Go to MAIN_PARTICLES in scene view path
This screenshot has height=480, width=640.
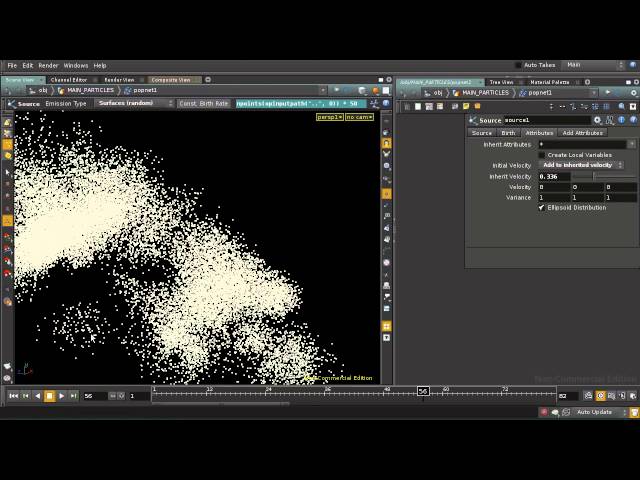(90, 90)
